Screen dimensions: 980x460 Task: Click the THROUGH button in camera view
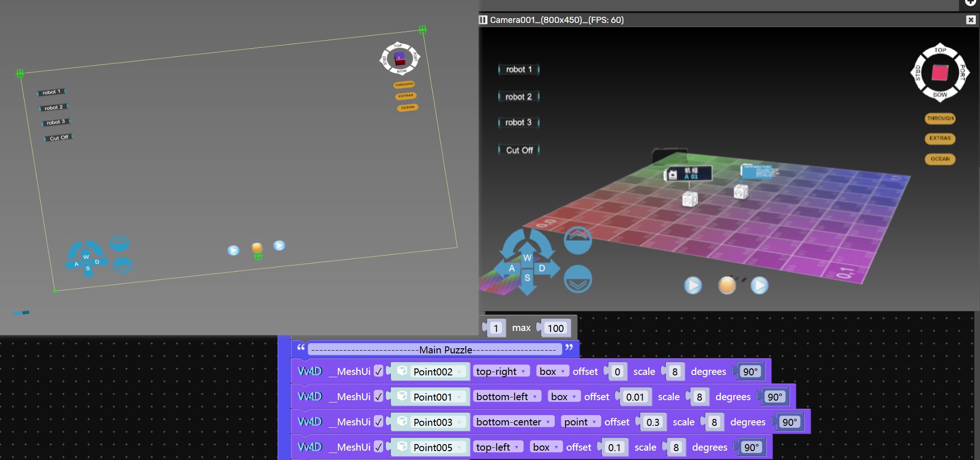tap(940, 118)
